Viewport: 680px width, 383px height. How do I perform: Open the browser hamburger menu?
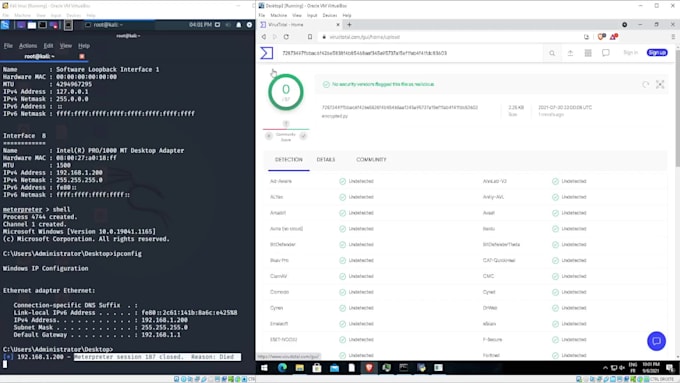673,37
